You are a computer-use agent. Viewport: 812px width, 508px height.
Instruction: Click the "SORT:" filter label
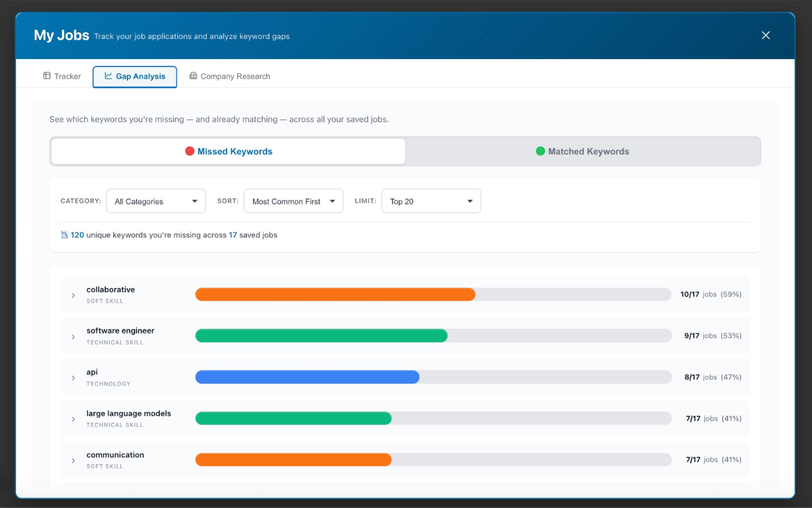(228, 201)
